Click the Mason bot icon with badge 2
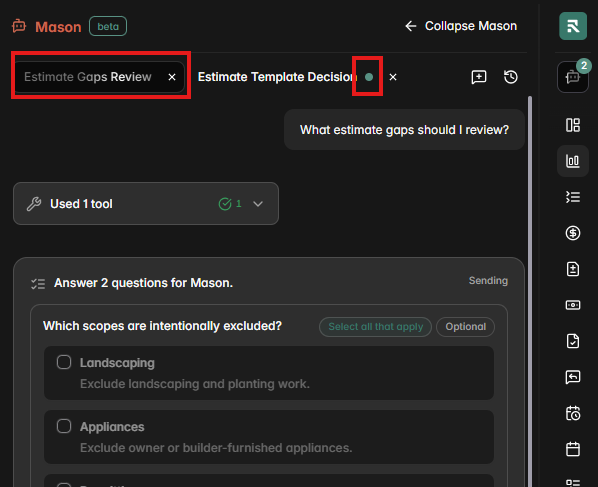This screenshot has height=487, width=598. (x=572, y=77)
